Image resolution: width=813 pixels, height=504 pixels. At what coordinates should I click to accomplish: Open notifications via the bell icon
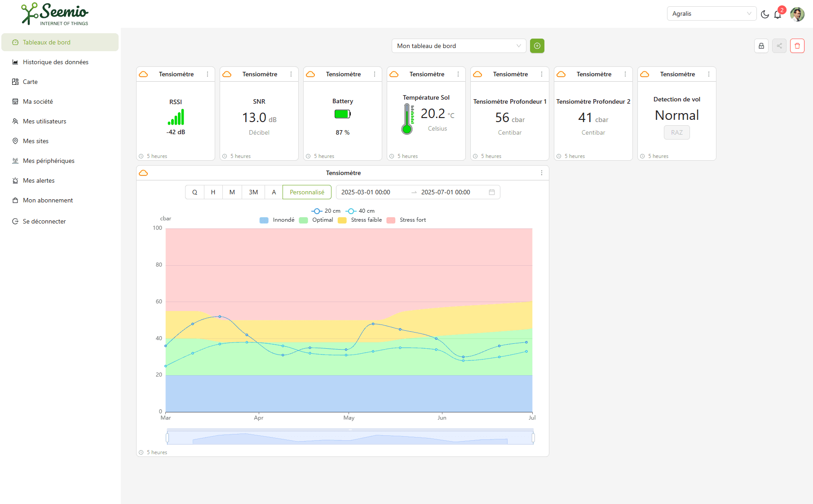click(778, 14)
